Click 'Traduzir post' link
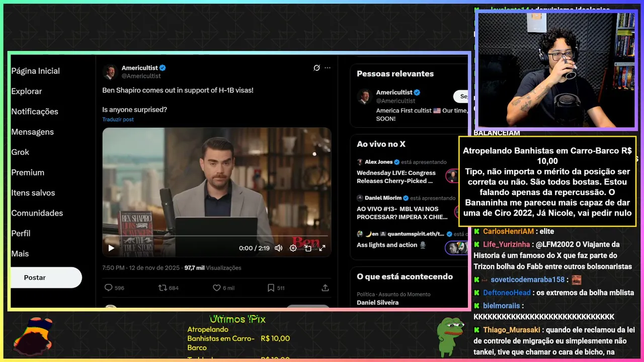This screenshot has height=362, width=644. pyautogui.click(x=118, y=119)
